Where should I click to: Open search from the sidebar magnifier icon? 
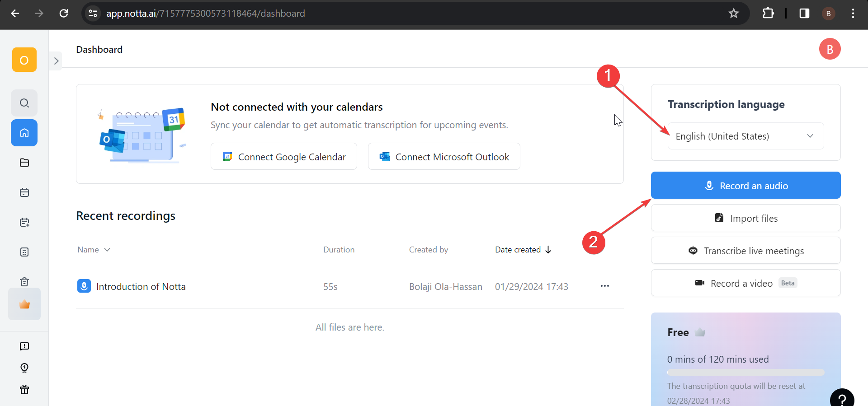tap(24, 103)
